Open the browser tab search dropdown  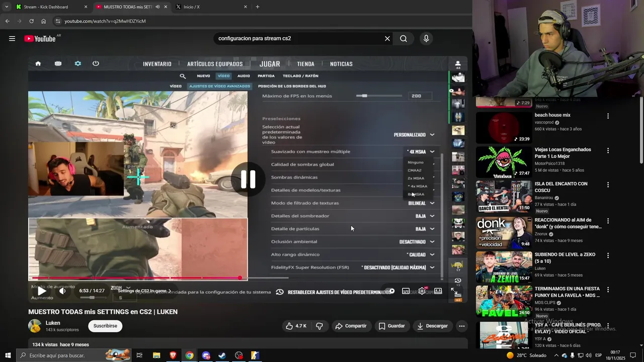7,7
